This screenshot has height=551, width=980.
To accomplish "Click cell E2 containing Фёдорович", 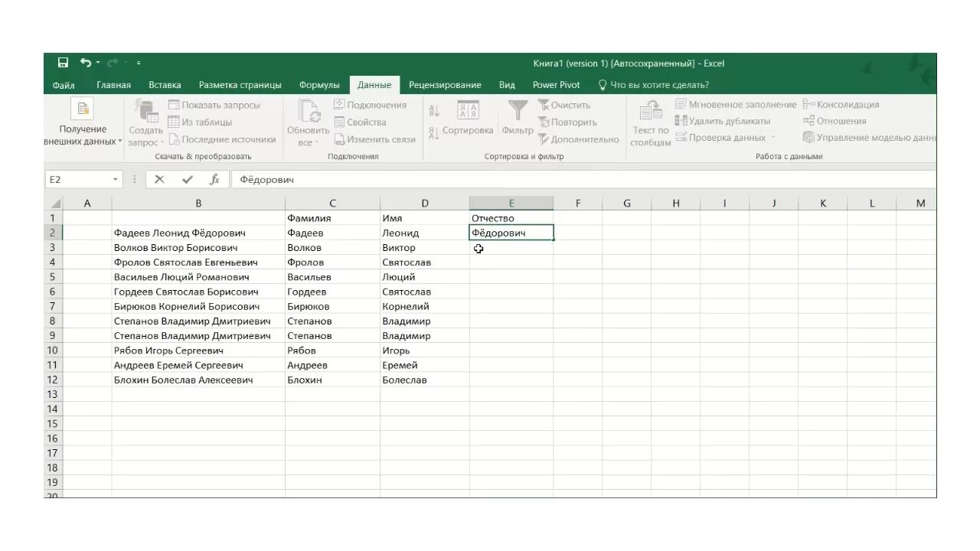I will click(x=511, y=233).
